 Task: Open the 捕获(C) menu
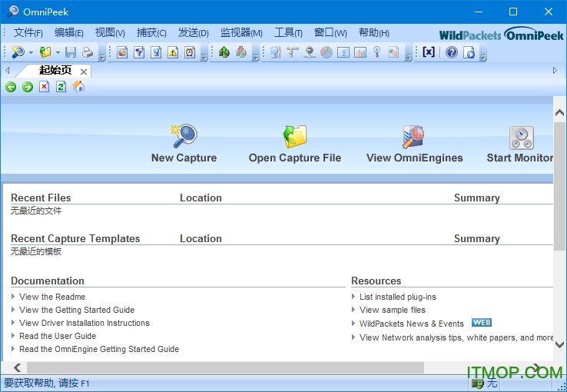(x=151, y=33)
